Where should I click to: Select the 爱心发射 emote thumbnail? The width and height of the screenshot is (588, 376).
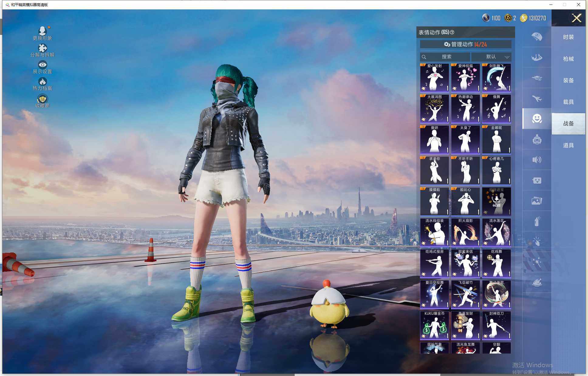tap(434, 78)
